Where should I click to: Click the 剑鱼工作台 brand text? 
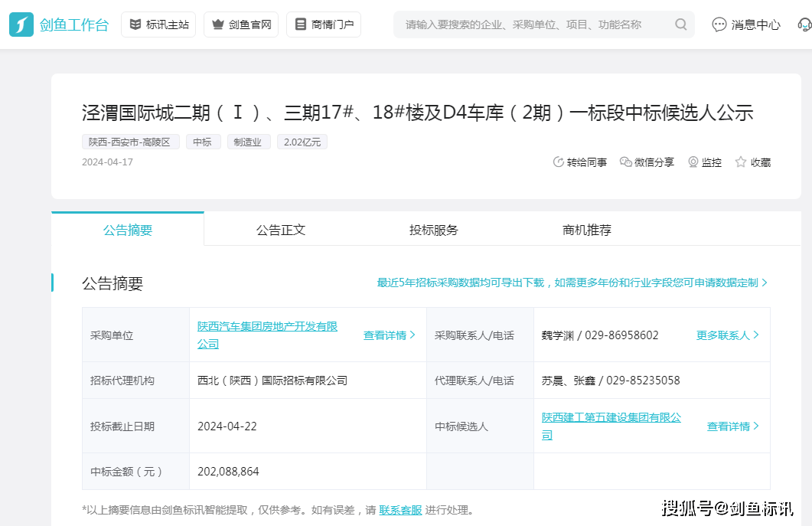pos(74,25)
